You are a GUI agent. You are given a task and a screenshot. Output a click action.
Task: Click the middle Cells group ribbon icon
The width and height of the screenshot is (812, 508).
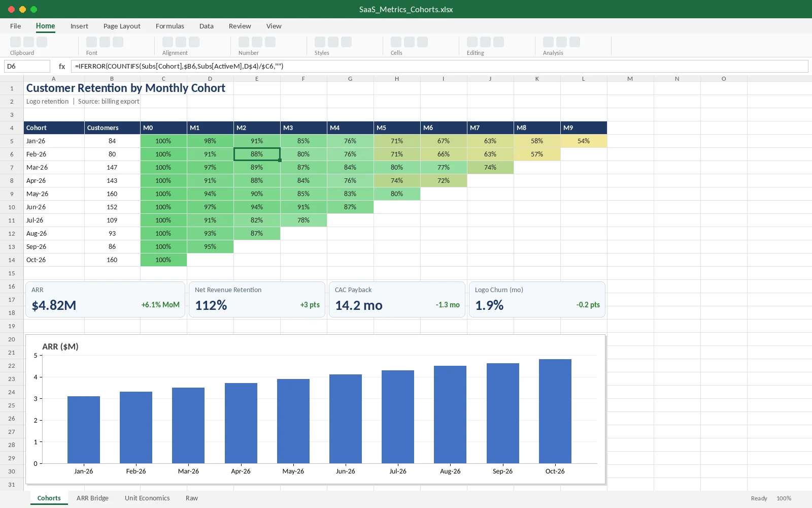coord(410,42)
